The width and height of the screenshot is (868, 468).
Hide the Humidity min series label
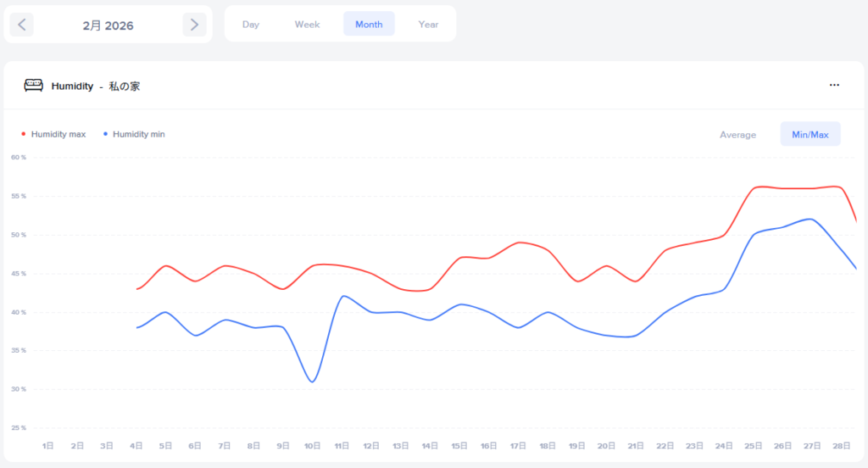139,134
